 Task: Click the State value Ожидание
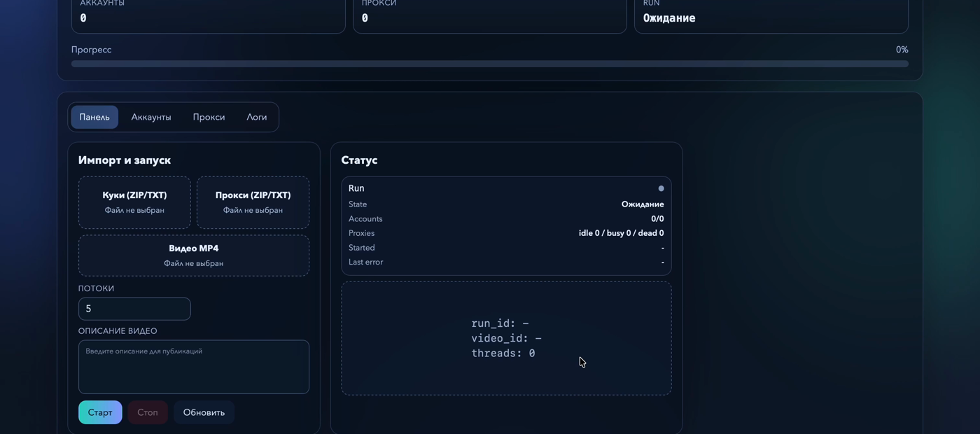click(643, 204)
